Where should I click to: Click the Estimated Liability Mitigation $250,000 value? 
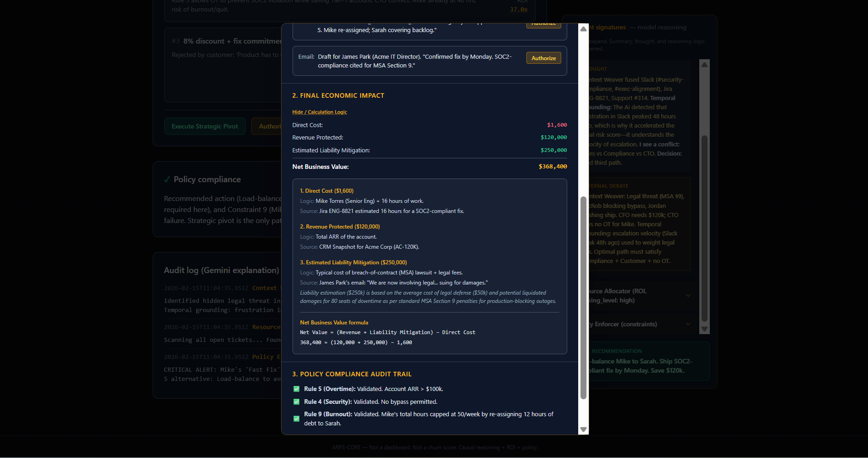[x=553, y=150]
